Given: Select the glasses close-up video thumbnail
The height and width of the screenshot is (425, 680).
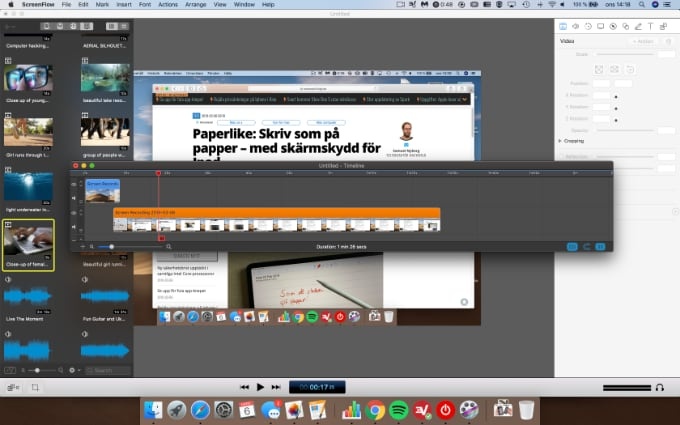Looking at the screenshot, I should 28,78.
